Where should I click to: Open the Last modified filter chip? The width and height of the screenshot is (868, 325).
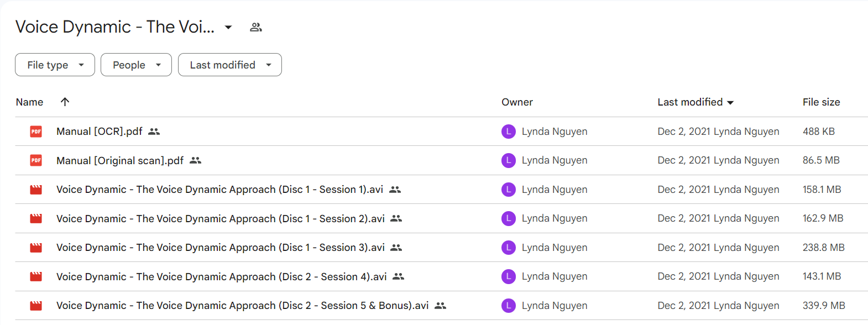coord(230,65)
